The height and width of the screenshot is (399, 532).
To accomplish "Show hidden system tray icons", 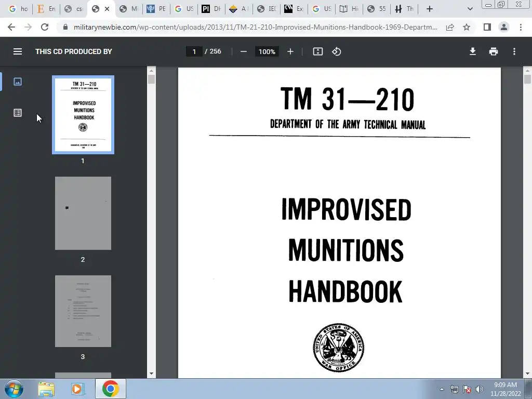I will (442, 389).
